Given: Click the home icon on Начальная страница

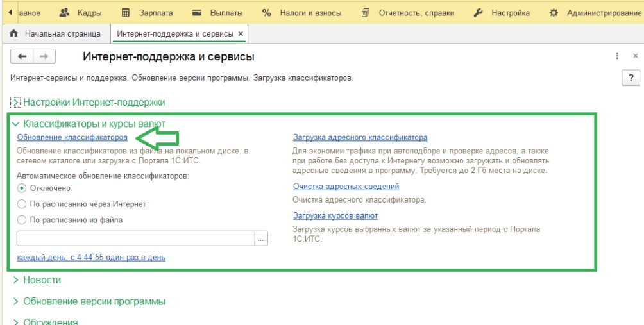Looking at the screenshot, I should (x=14, y=33).
